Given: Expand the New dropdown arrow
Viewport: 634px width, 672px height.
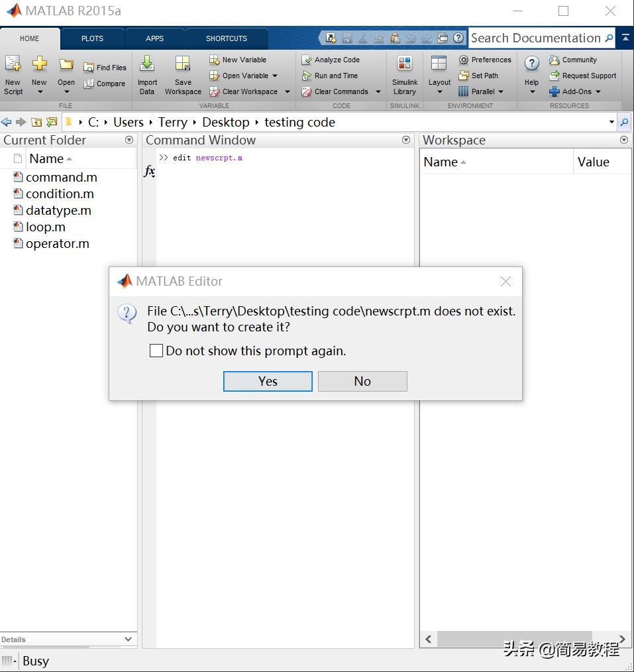Looking at the screenshot, I should (x=40, y=91).
